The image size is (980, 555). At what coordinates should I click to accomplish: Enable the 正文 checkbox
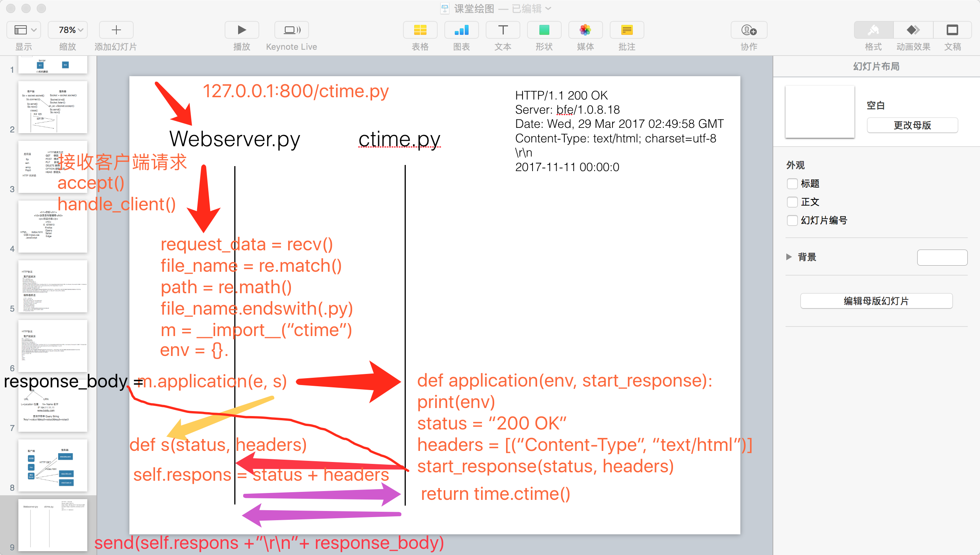tap(792, 202)
